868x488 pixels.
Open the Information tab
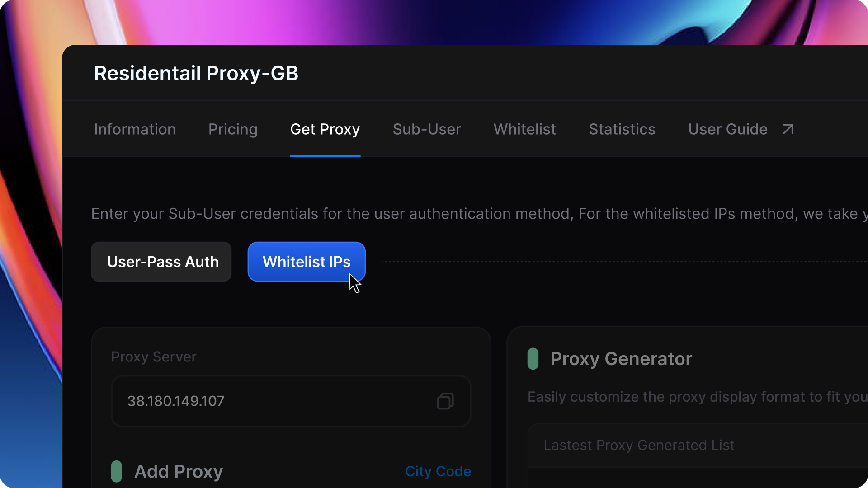135,130
